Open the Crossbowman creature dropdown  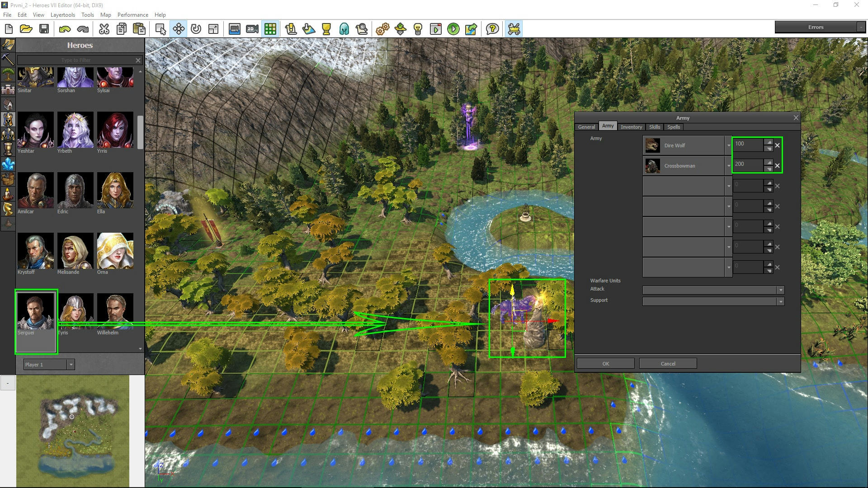click(x=728, y=166)
